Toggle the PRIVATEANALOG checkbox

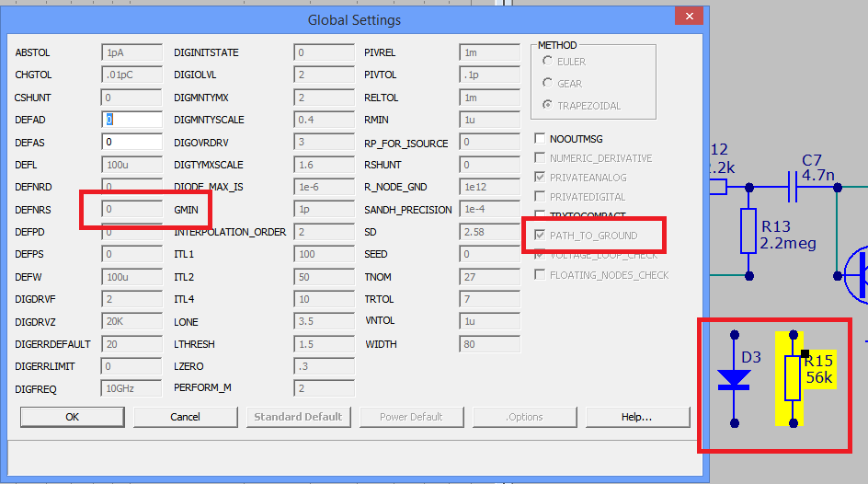[540, 178]
